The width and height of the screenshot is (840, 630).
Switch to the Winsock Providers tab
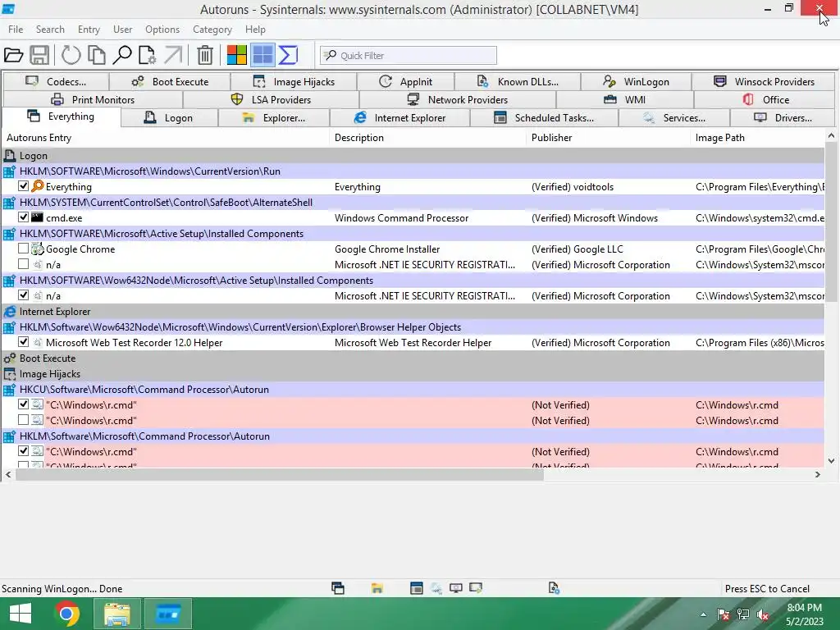tap(764, 81)
